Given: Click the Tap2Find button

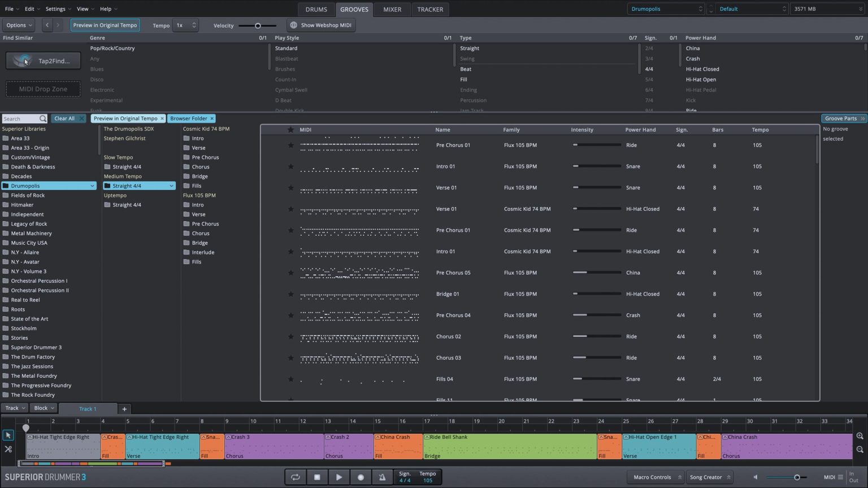Looking at the screenshot, I should (44, 61).
